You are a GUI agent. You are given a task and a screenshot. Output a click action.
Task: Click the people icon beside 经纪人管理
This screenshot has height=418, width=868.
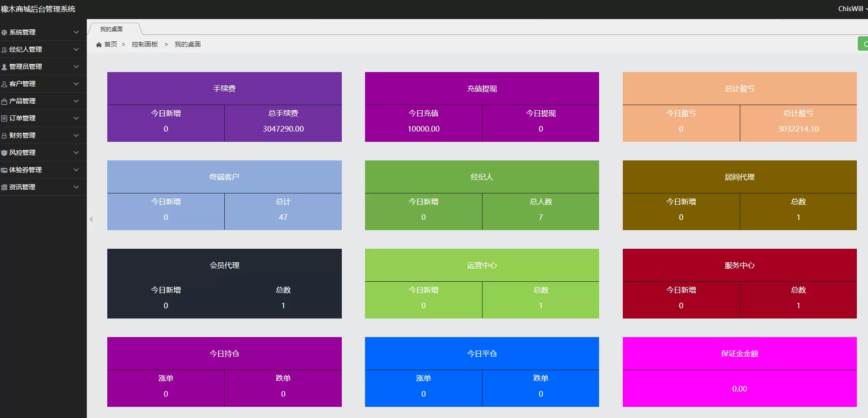(4, 50)
